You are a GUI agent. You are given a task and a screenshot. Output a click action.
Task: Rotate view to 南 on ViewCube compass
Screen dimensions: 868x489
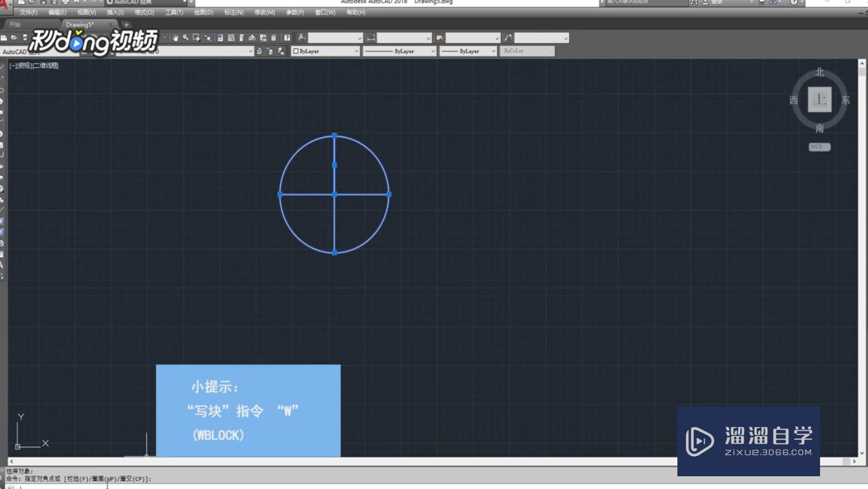[820, 128]
